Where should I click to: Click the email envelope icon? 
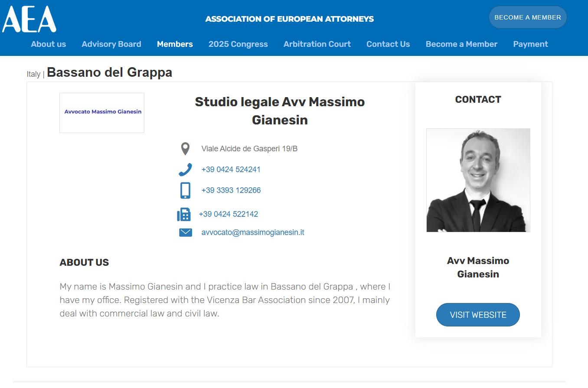pos(185,232)
